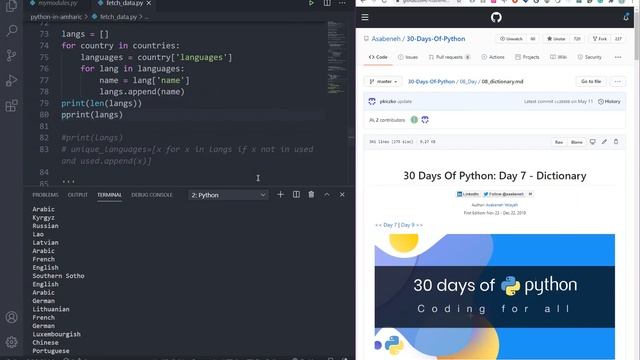Split the terminal panel
The height and width of the screenshot is (360, 640).
coord(296,195)
